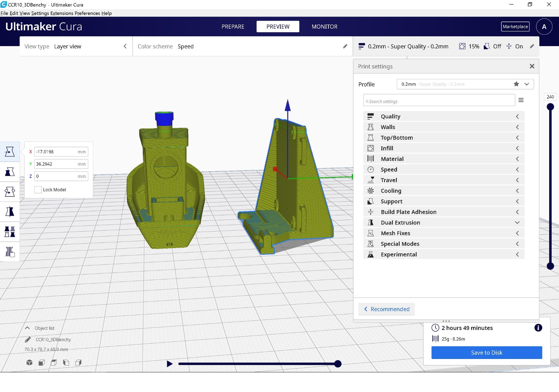
Task: Click the pencil icon next to CCR10_3DBenchy
Action: (28, 339)
